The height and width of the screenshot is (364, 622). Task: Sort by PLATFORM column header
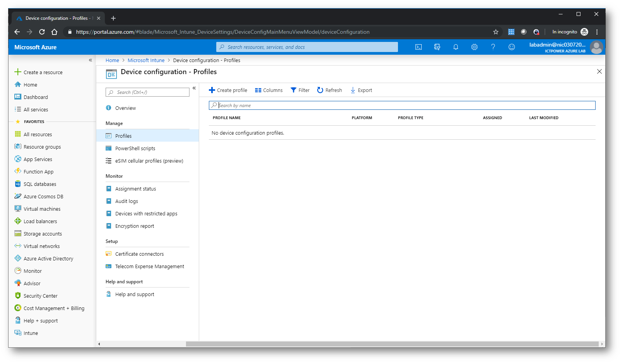click(362, 118)
